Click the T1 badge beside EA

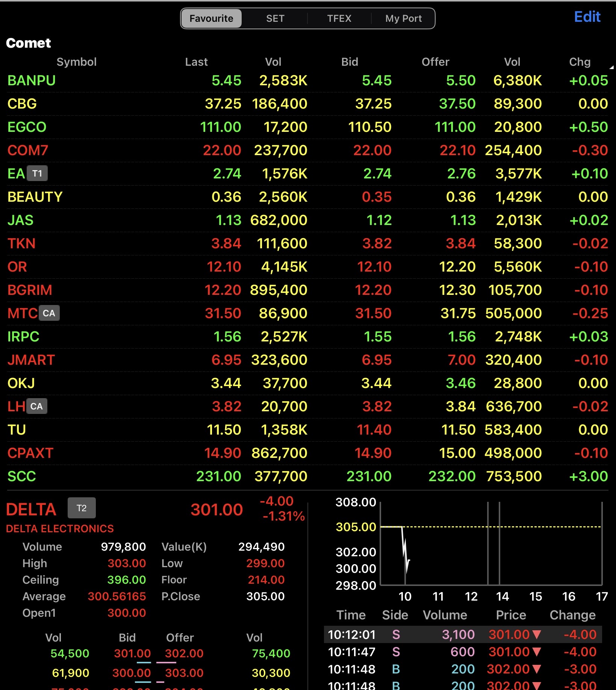point(37,174)
